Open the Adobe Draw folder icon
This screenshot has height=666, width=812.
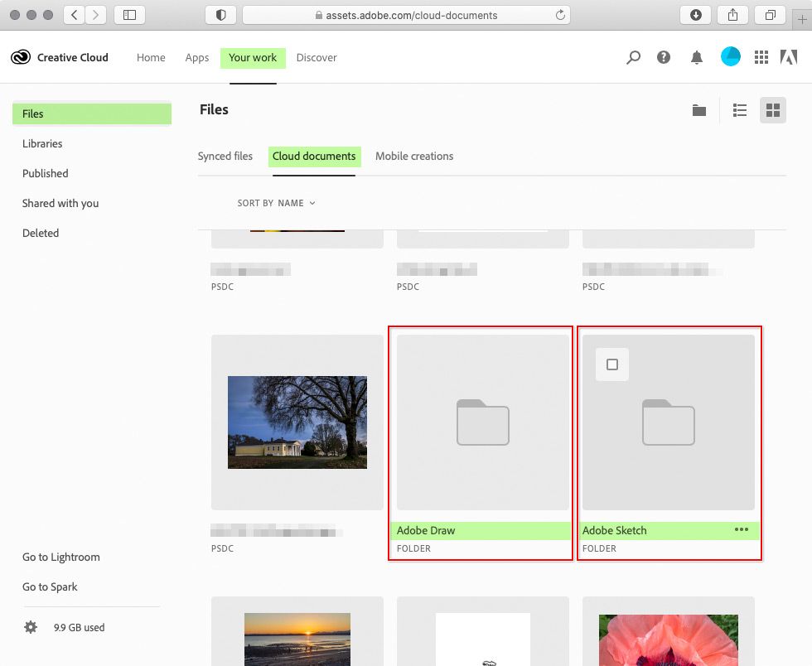[482, 422]
